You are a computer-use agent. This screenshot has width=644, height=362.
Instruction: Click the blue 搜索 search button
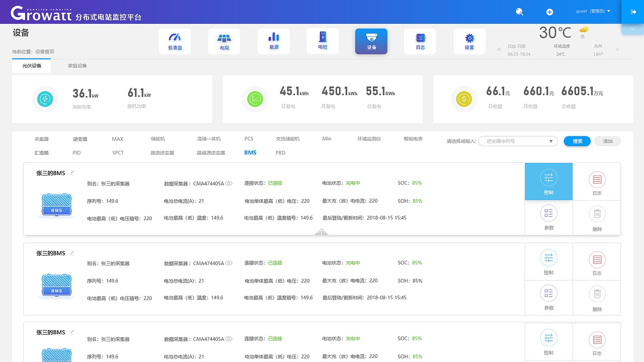pos(577,141)
